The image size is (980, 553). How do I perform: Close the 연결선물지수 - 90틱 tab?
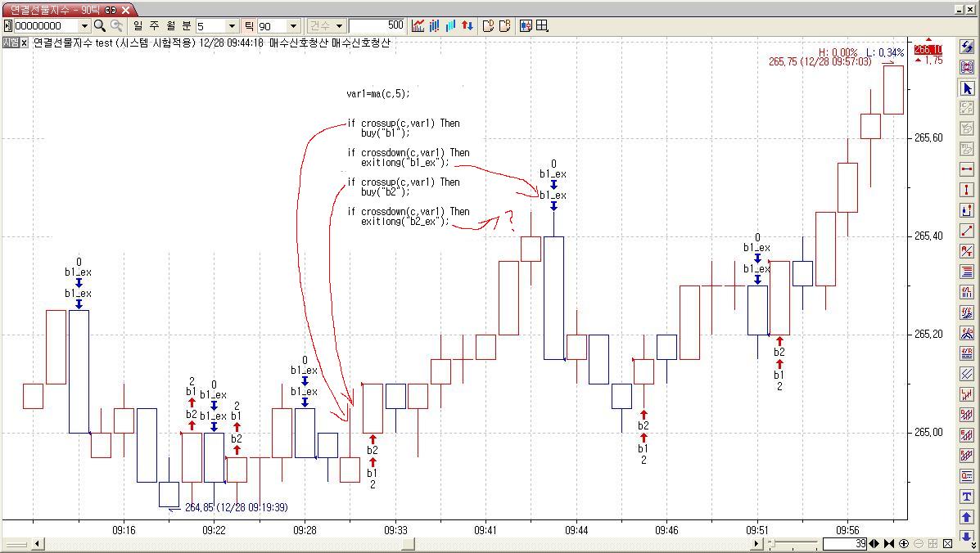126,10
